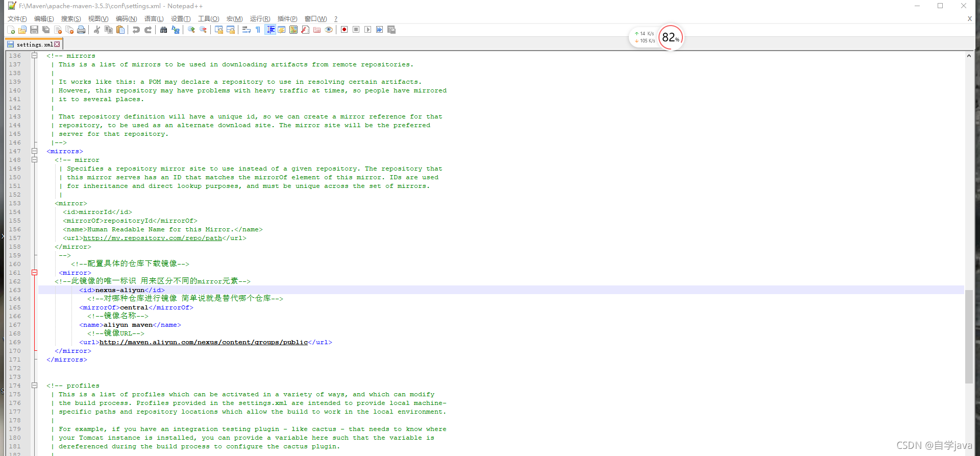This screenshot has width=980, height=456.
Task: Click the Close All documents icon
Action: (69, 30)
